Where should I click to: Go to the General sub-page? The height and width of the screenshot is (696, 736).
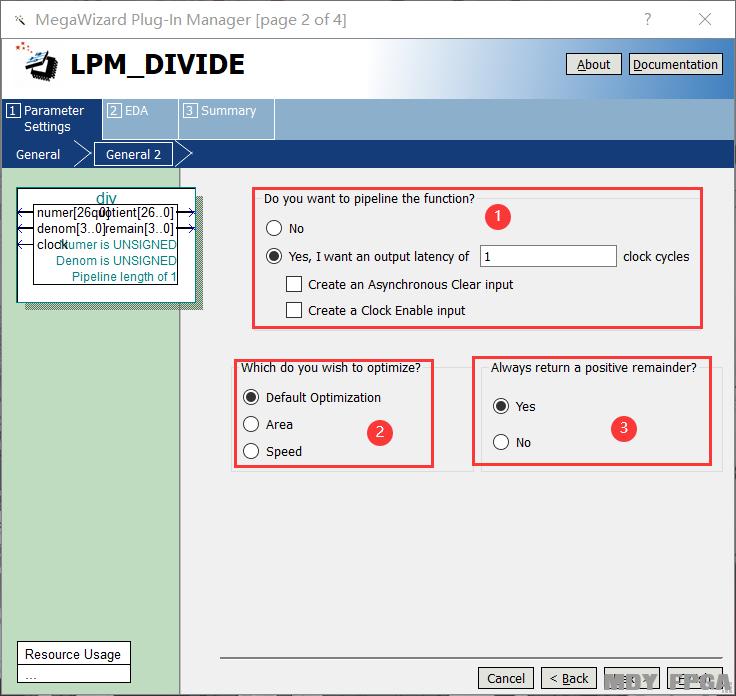[38, 154]
